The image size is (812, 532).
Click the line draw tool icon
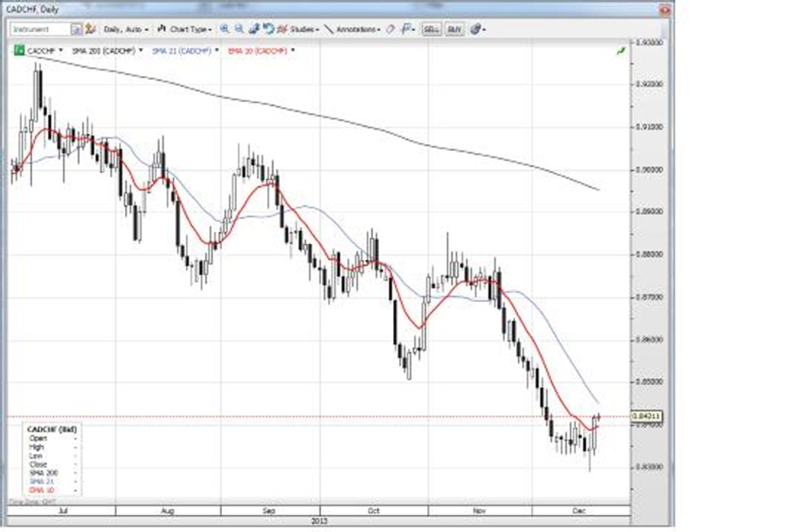pyautogui.click(x=329, y=29)
